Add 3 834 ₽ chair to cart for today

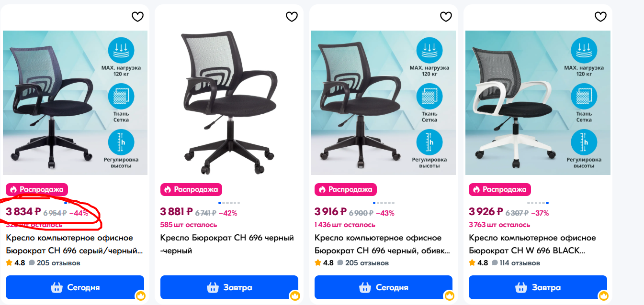click(75, 287)
